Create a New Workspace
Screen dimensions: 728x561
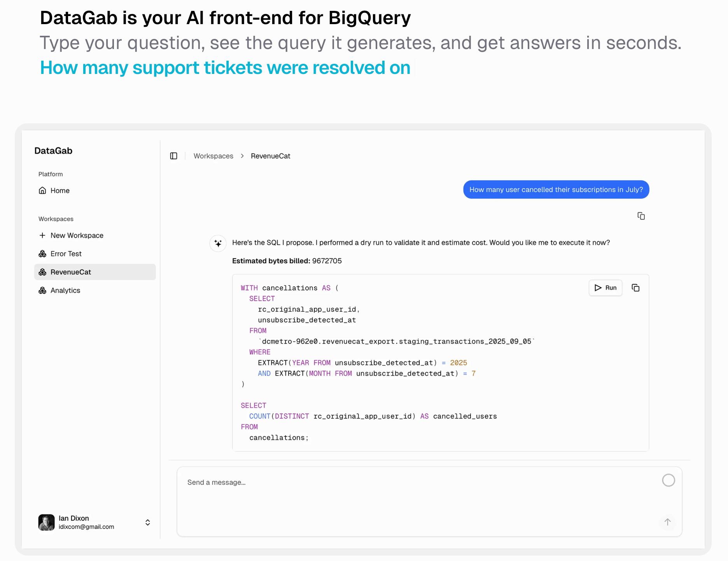pos(77,235)
